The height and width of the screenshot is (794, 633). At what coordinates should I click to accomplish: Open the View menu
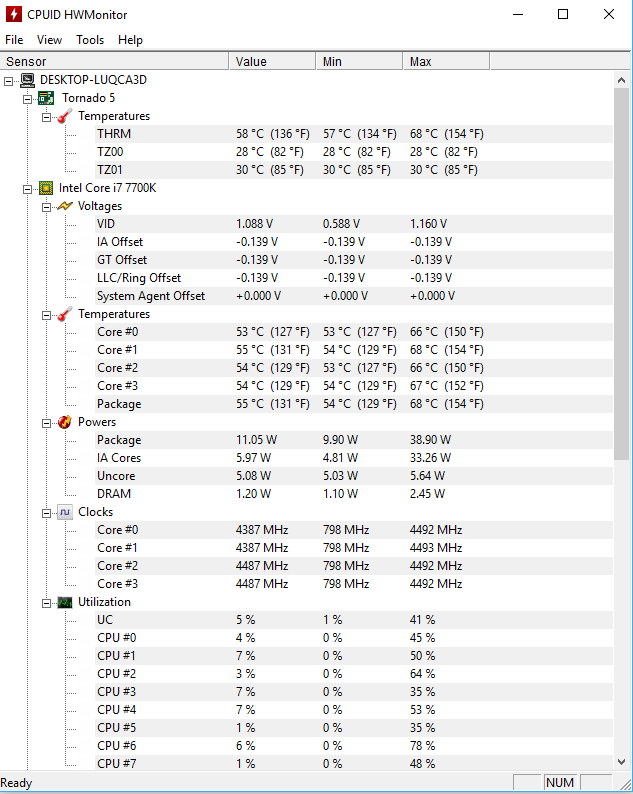49,39
